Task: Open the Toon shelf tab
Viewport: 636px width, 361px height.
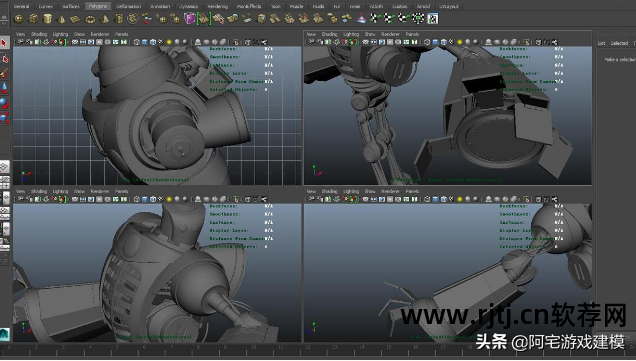Action: pyautogui.click(x=276, y=6)
